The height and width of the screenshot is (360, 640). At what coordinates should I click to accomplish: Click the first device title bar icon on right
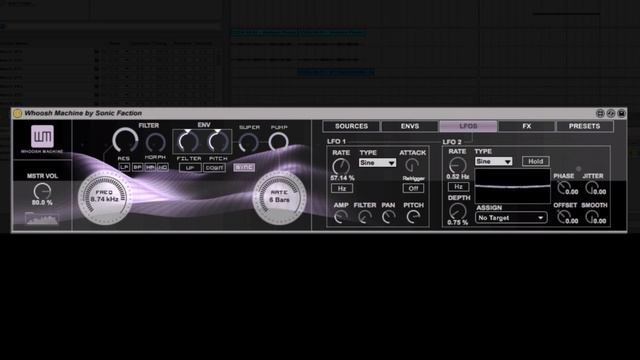(600, 113)
